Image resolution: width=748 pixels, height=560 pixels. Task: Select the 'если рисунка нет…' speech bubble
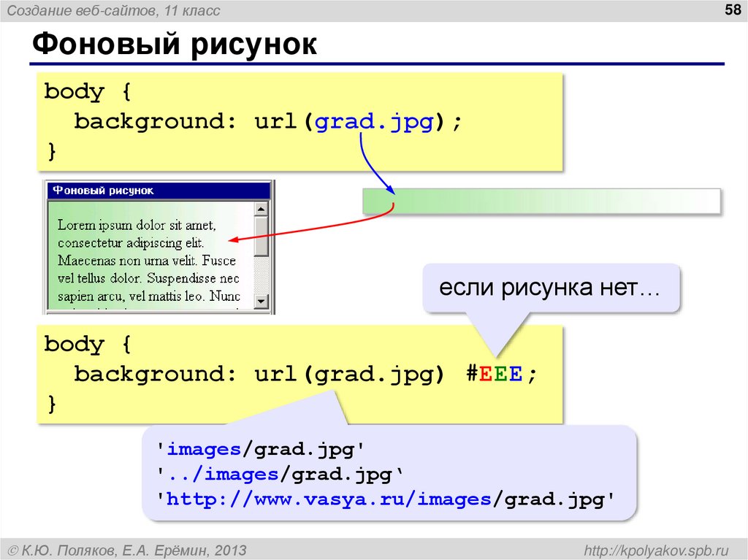pyautogui.click(x=551, y=287)
